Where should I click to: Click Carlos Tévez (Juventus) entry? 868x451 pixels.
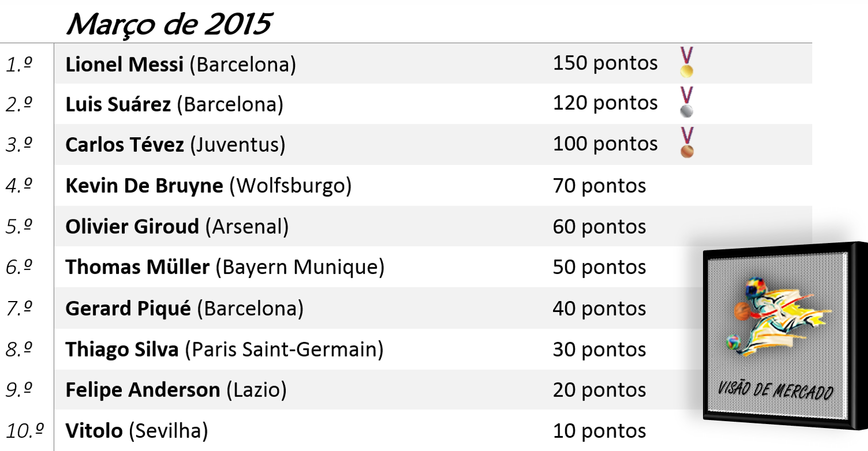[x=175, y=145]
